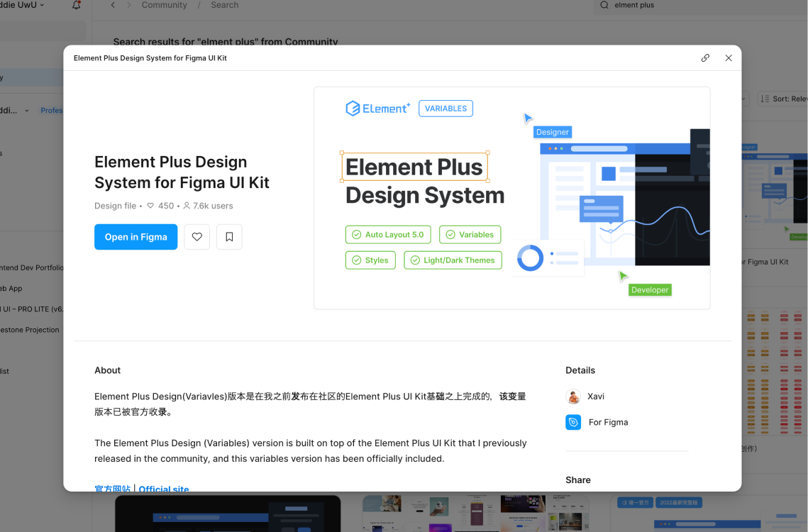808x532 pixels.
Task: Open the Projection item in the sidebar
Action: click(x=30, y=329)
